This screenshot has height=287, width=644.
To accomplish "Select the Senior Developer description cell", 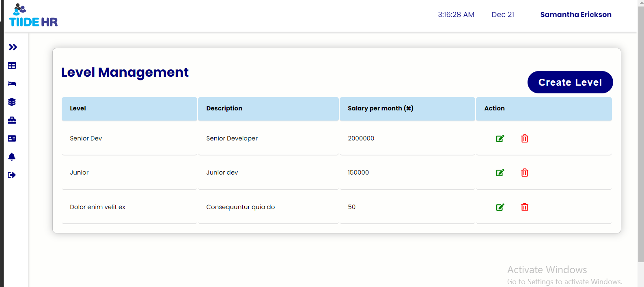I will (268, 138).
